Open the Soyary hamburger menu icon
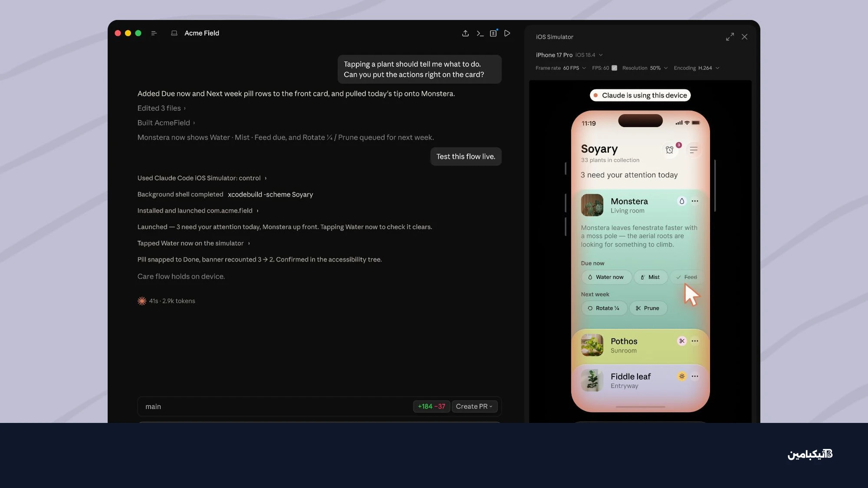 coord(694,150)
